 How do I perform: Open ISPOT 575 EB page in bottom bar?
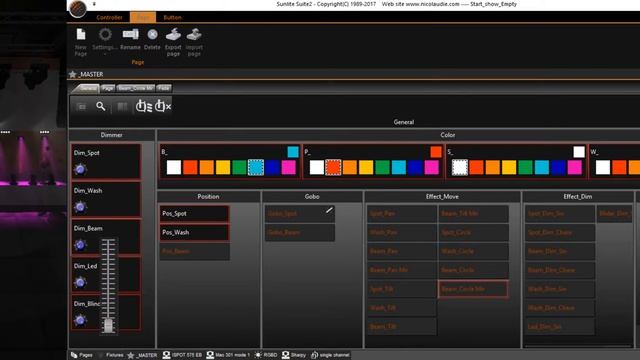tap(182, 355)
